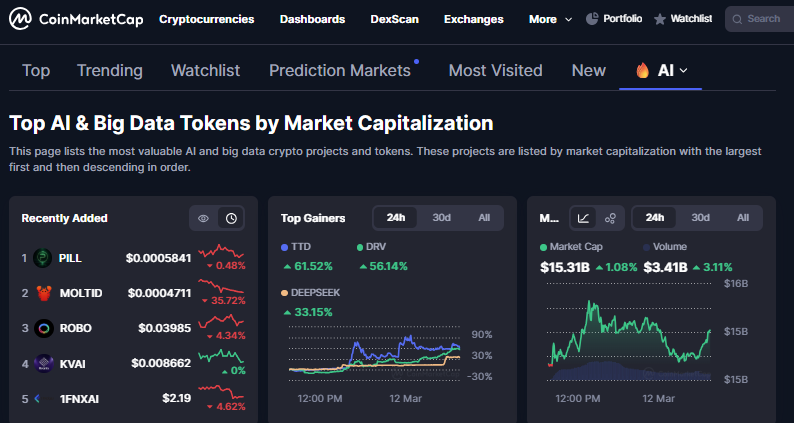Toggle the Market Cap legend color dot
Image resolution: width=794 pixels, height=423 pixels.
543,246
